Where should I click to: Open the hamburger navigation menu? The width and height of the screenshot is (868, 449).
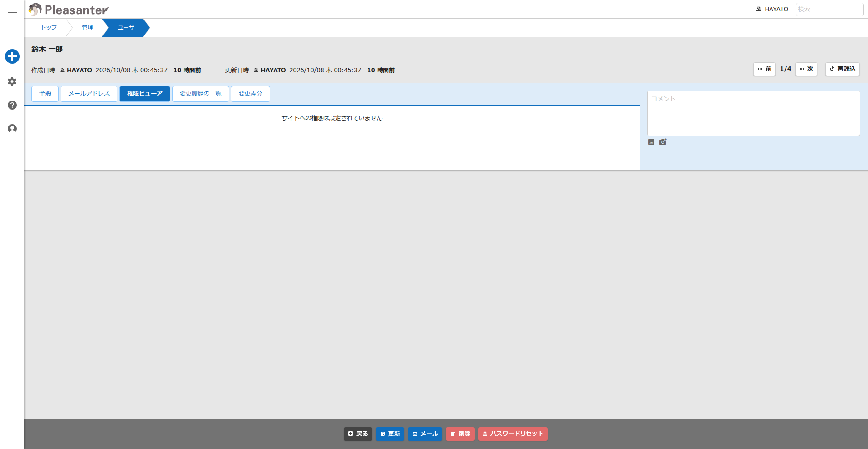[x=12, y=12]
